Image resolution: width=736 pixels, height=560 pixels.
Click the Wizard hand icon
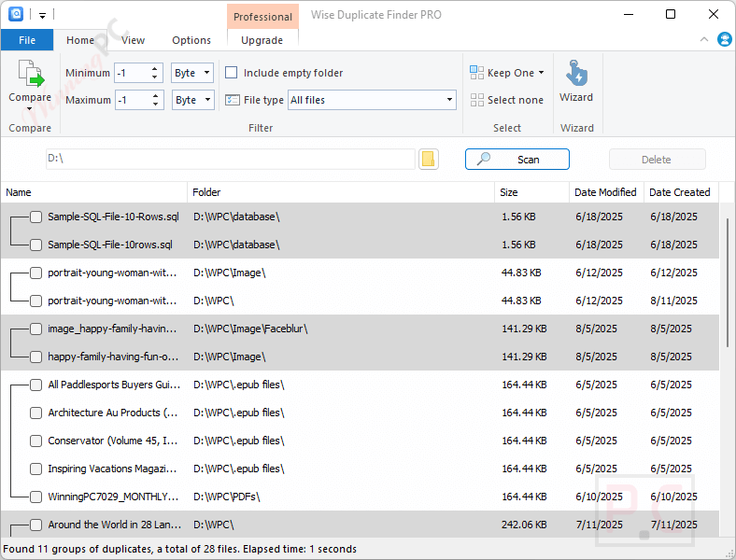click(x=576, y=73)
